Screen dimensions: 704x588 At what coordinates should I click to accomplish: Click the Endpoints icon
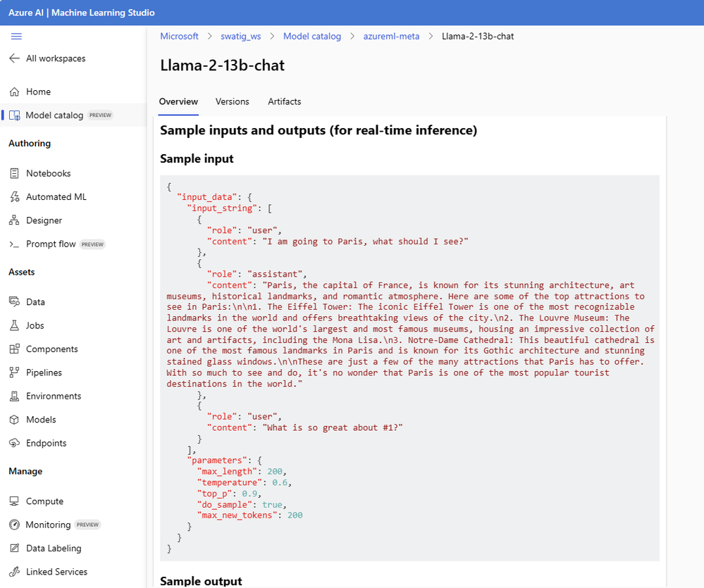pyautogui.click(x=14, y=443)
